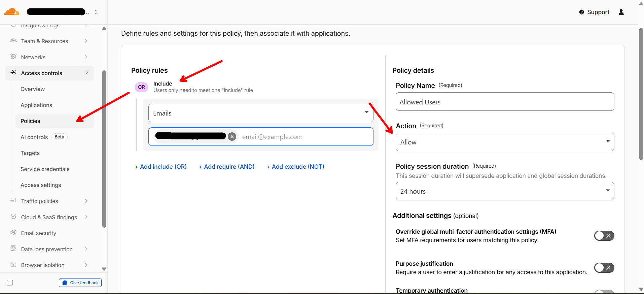The image size is (644, 294).
Task: Open the Emails selector dropdown
Action: point(261,113)
